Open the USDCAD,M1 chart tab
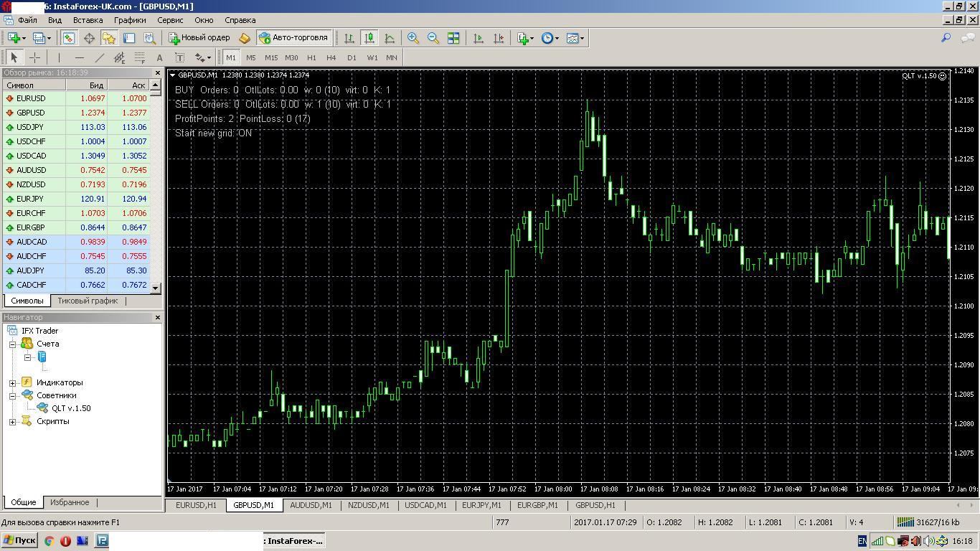Screen dimensions: 980x551 [x=425, y=505]
